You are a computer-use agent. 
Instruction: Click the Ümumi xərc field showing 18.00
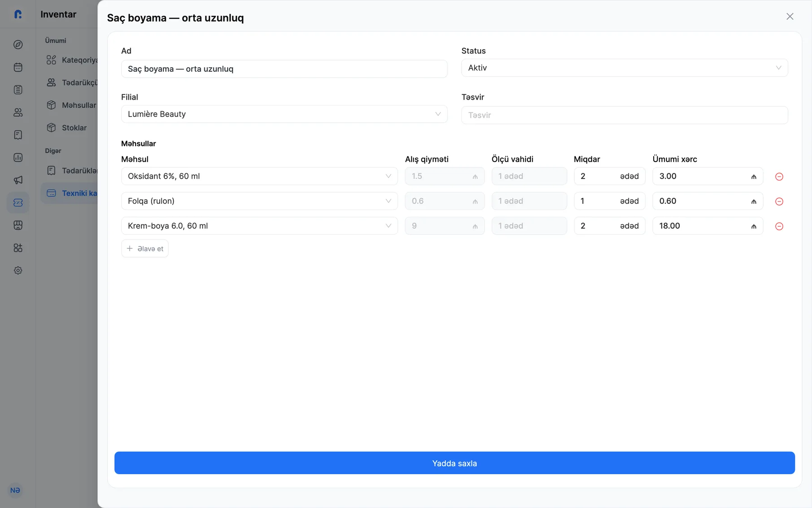pyautogui.click(x=707, y=226)
